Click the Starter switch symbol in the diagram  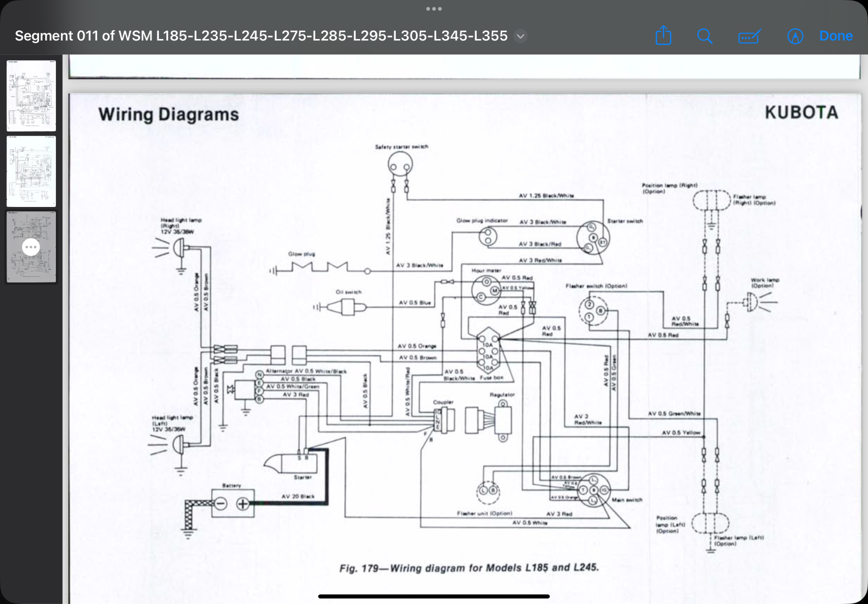(593, 238)
